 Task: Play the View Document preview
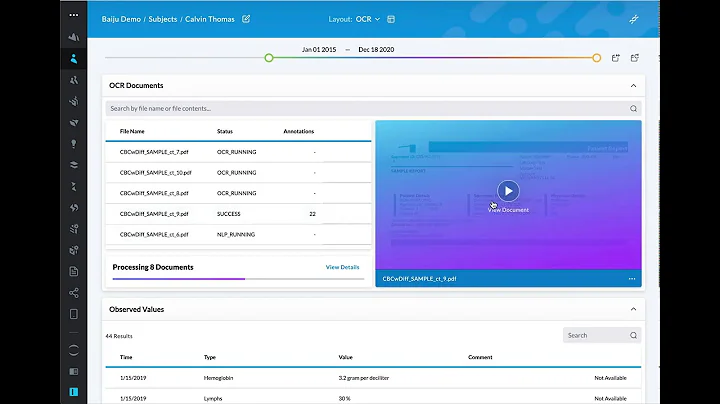coord(508,191)
